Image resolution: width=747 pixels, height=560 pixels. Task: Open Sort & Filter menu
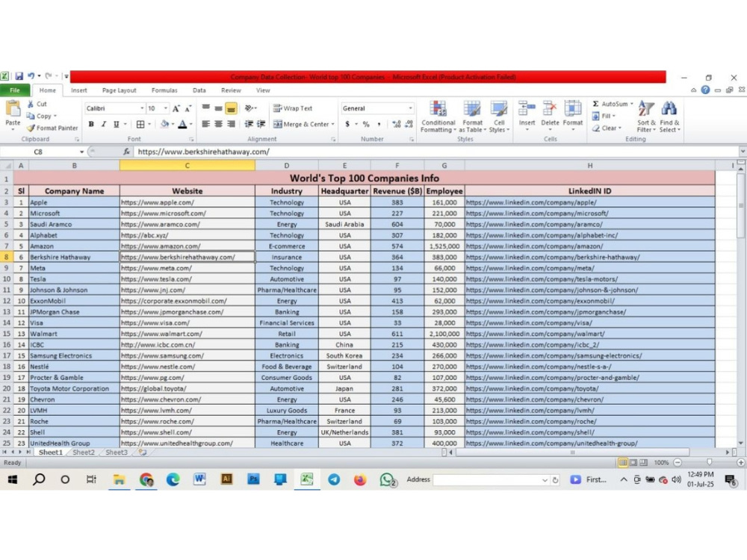pyautogui.click(x=646, y=117)
